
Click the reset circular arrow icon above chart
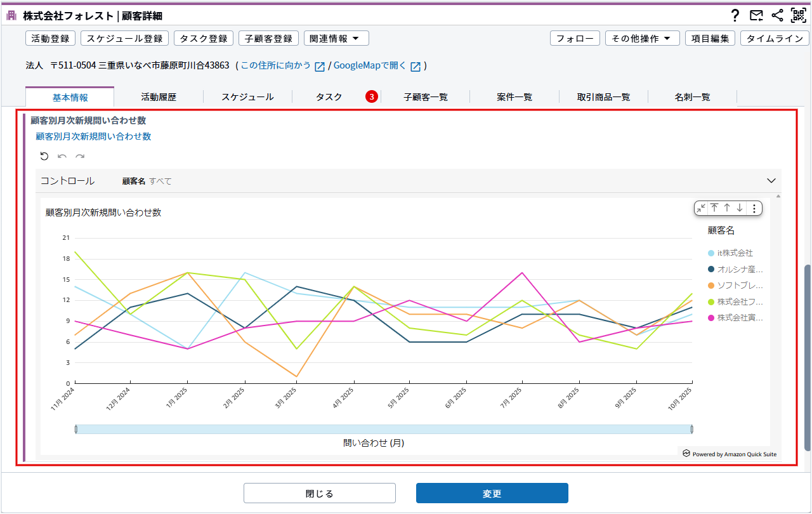tap(44, 156)
